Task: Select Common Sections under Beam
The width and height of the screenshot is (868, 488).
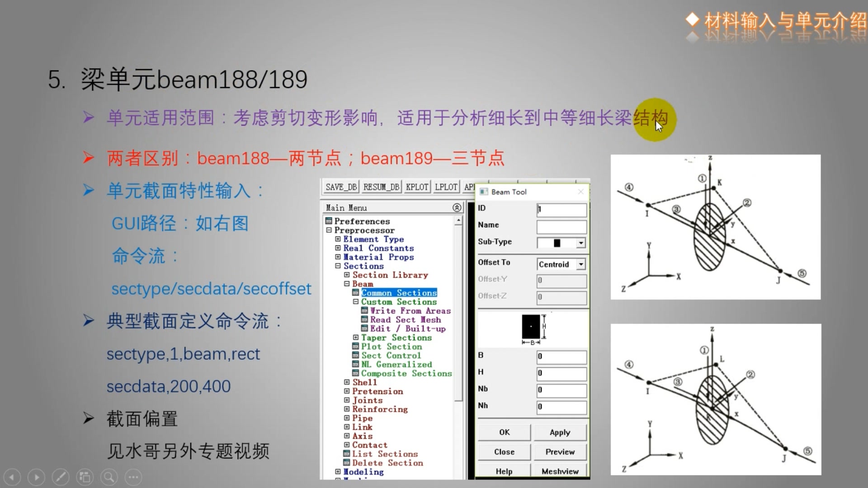Action: coord(399,293)
